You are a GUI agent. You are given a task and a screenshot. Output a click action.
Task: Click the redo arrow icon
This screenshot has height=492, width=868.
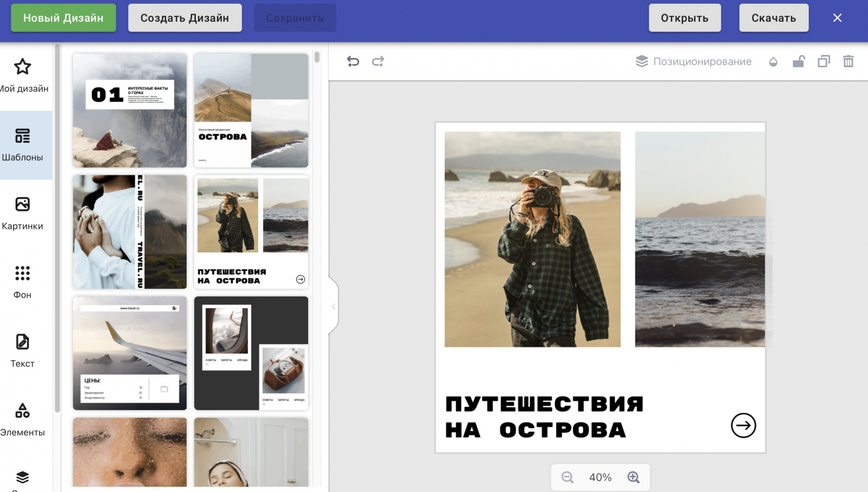(378, 61)
